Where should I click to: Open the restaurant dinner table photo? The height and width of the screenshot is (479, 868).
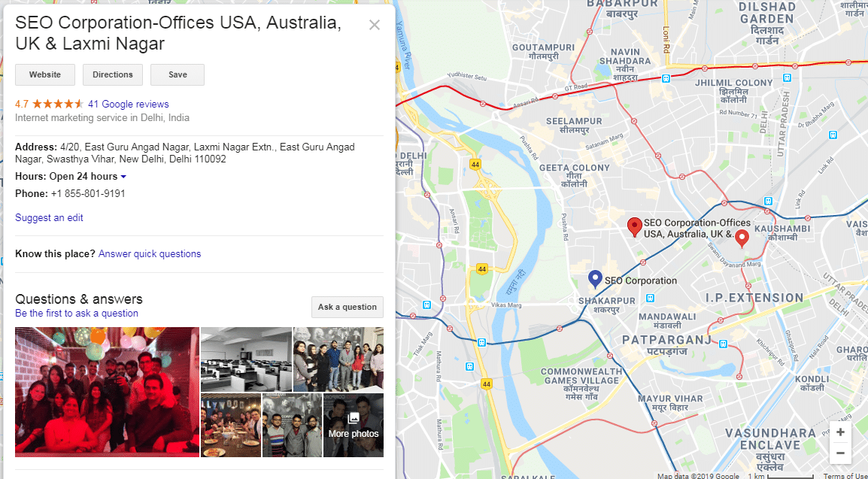(231, 426)
